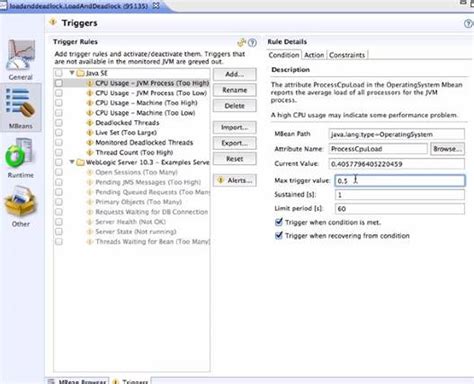474x384 pixels.
Task: Enable Monitored Deadlocked Threads checkbox
Action: [59, 143]
